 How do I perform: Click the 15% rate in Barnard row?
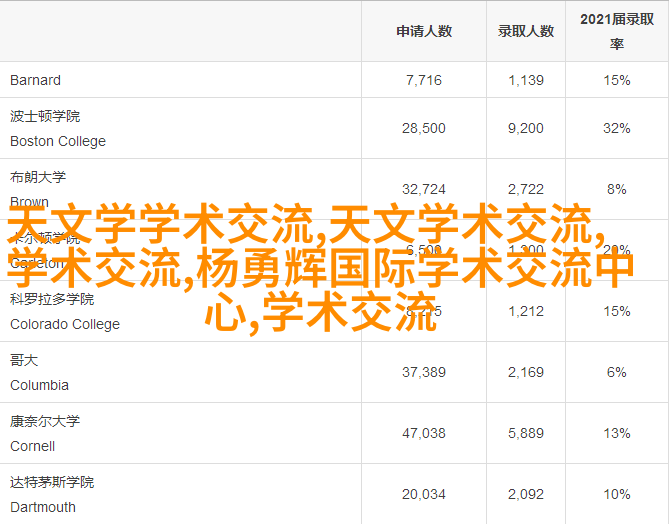click(617, 80)
